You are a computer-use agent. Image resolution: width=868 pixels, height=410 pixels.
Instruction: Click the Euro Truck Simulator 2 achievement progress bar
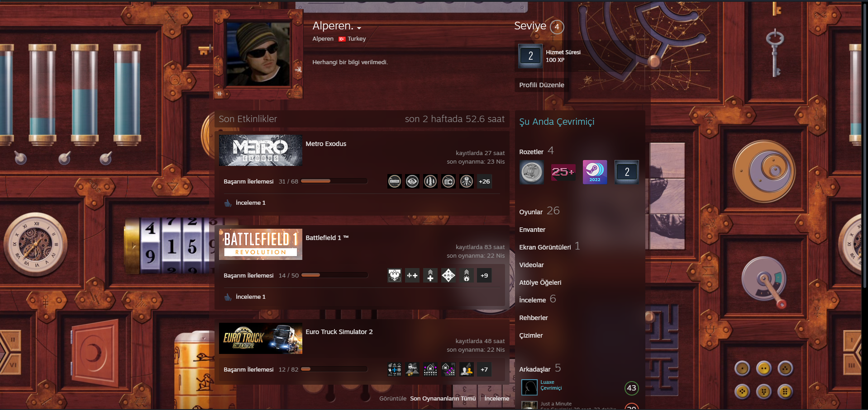point(334,369)
